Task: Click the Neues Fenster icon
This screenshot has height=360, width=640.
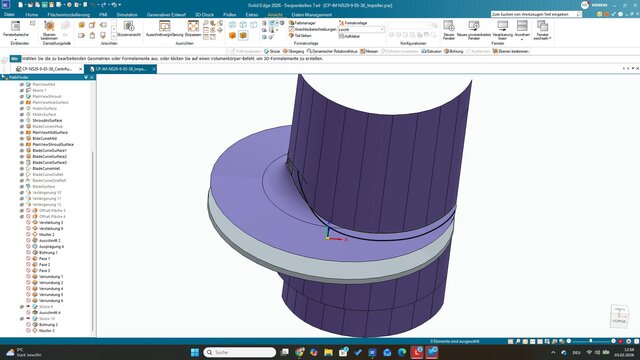Action: click(x=449, y=26)
